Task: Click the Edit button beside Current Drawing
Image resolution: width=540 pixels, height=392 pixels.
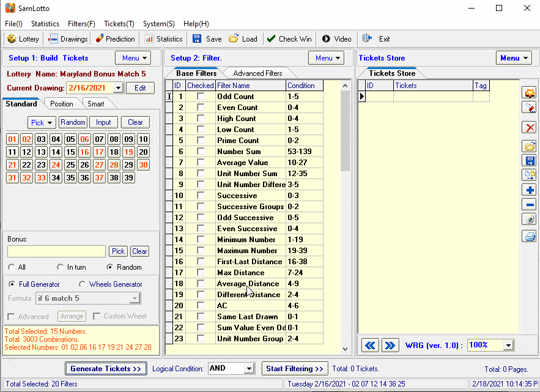Action: (140, 88)
